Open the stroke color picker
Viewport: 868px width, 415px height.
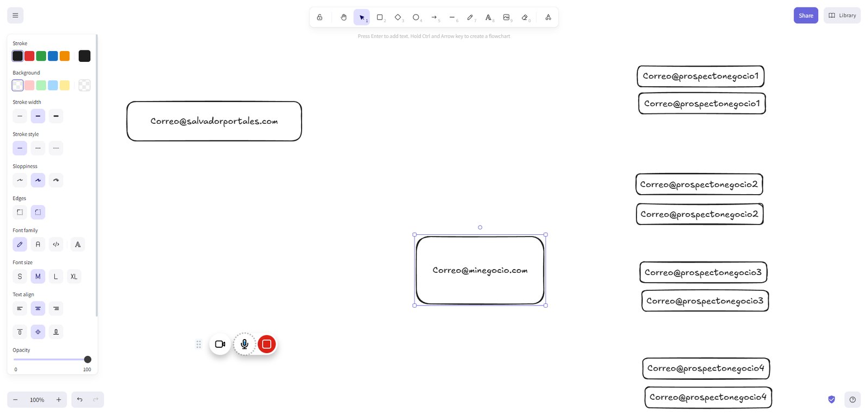[85, 56]
